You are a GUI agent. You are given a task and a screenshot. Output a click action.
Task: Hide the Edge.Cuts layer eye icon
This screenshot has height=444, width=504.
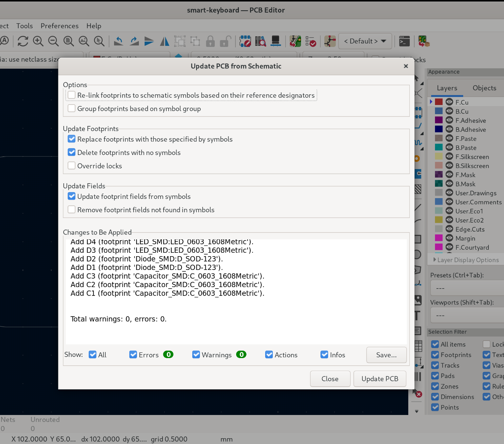click(x=449, y=229)
